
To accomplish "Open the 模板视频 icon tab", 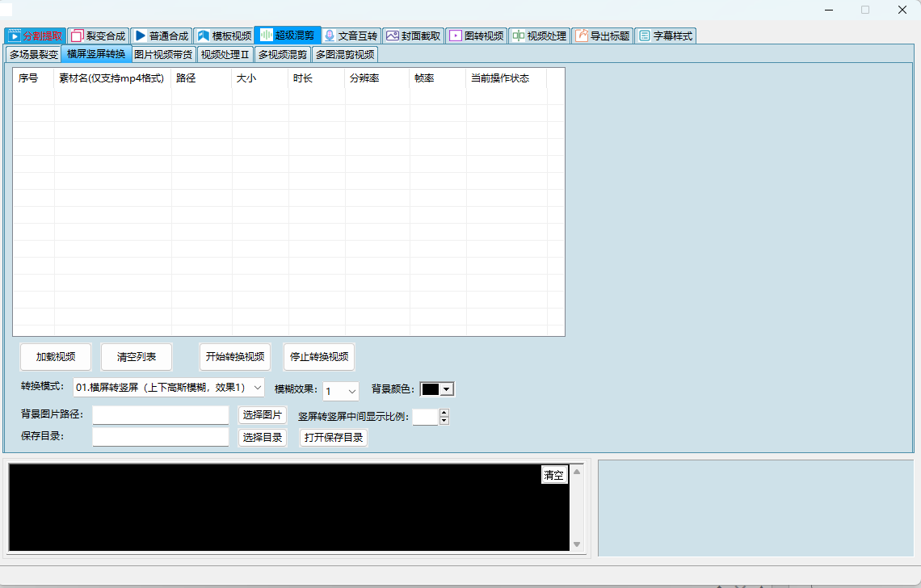I will 204,36.
